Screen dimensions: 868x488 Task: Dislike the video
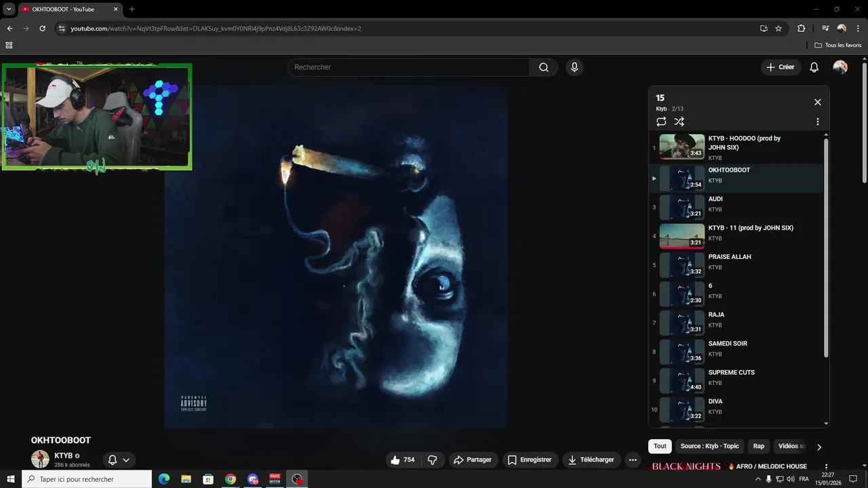pyautogui.click(x=432, y=460)
